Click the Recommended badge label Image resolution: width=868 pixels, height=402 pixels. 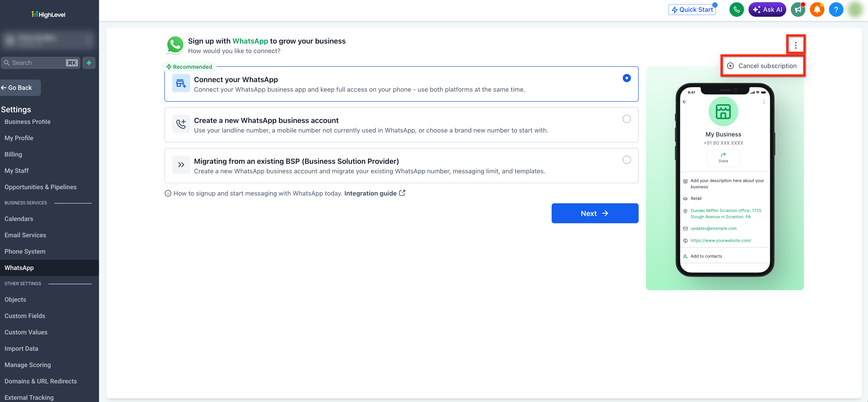pyautogui.click(x=189, y=67)
